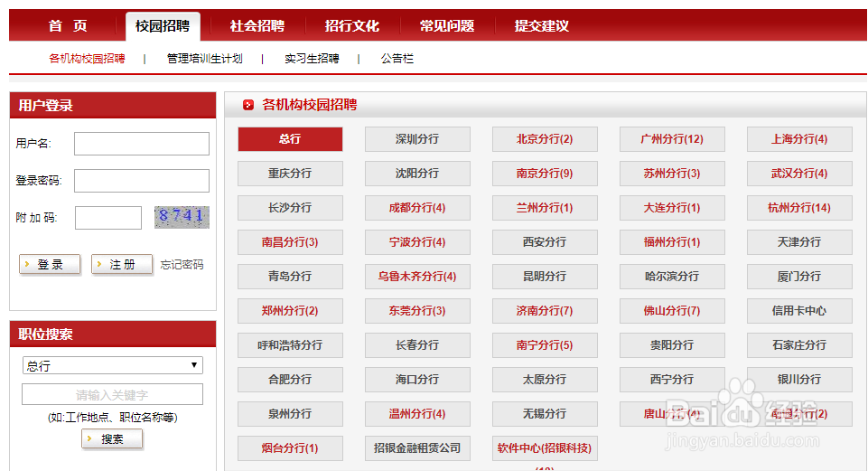Select 南昌分行(3) institution button

(290, 242)
